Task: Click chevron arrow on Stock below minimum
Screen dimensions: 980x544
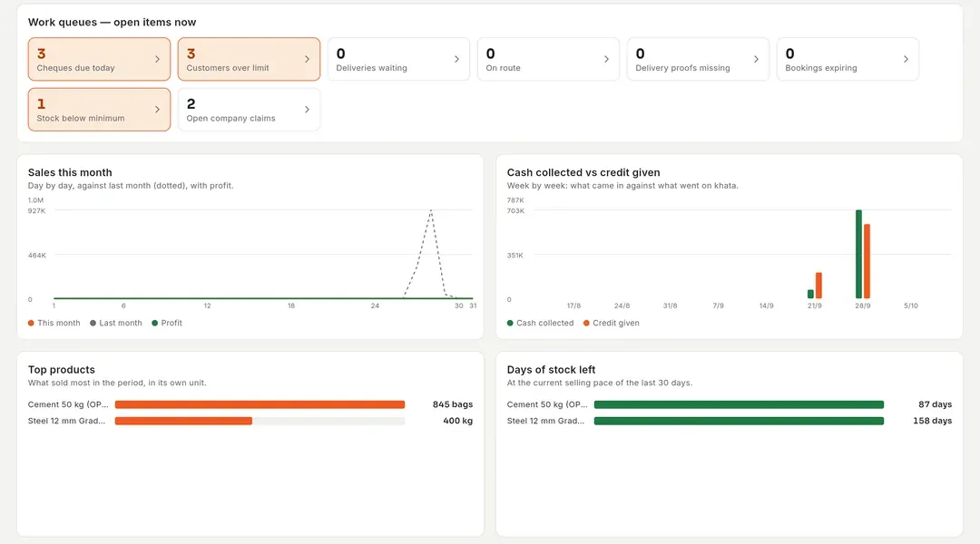Action: [x=157, y=110]
